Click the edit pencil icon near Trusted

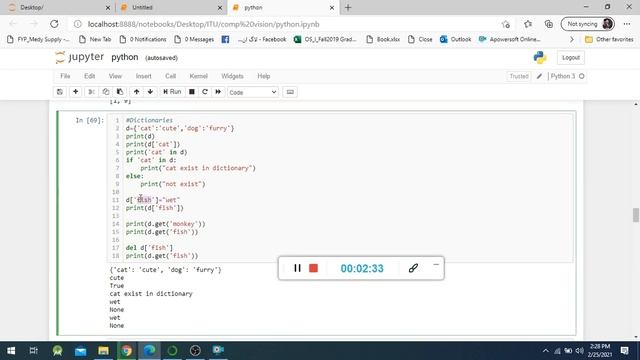[x=539, y=76]
